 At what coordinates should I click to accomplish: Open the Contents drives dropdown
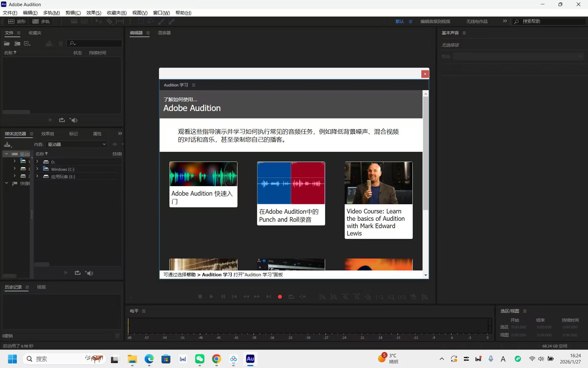click(x=76, y=144)
